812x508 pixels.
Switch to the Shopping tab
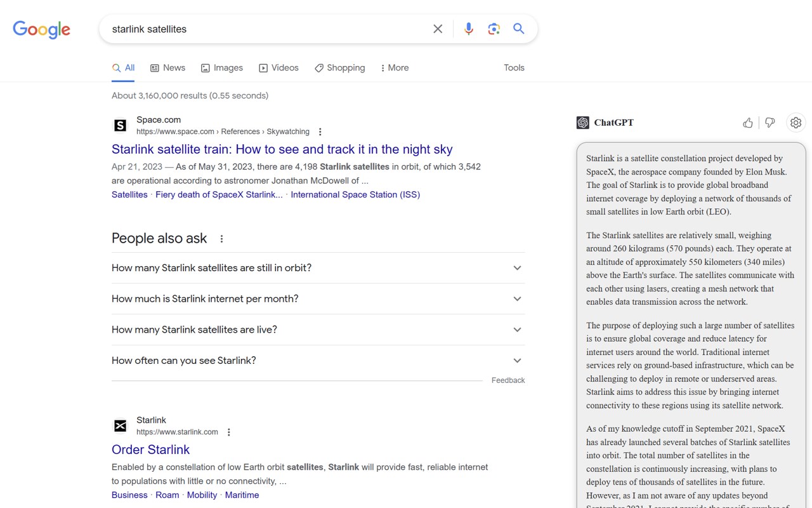click(x=339, y=68)
